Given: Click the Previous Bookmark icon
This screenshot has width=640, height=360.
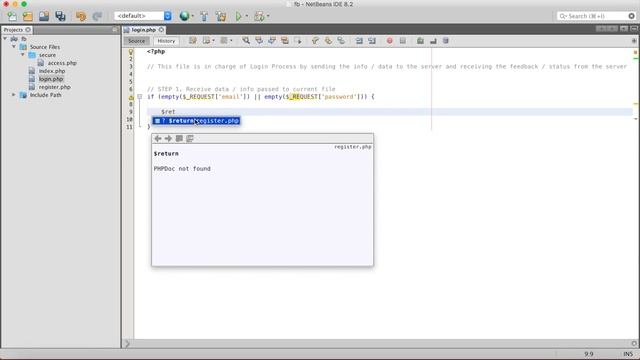Looking at the screenshot, I should click(315, 40).
